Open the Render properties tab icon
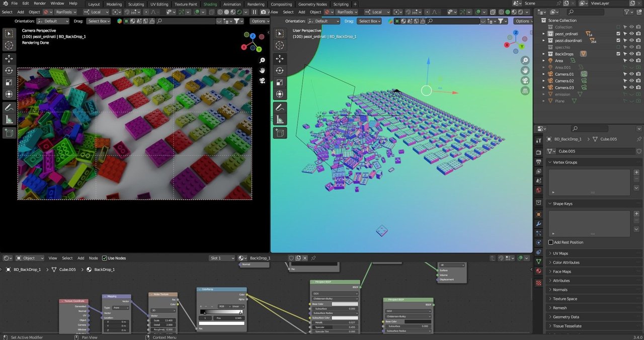Screen dimensions: 644x340 pyautogui.click(x=539, y=152)
